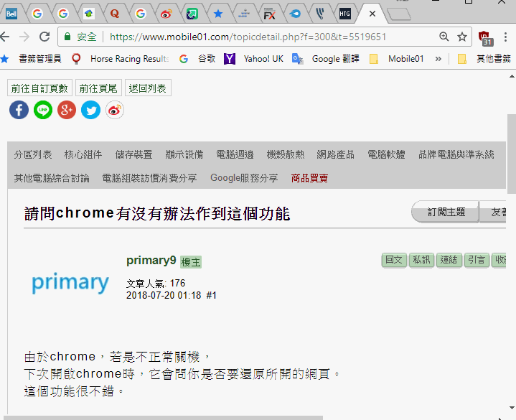Share on Google Plus icon
The width and height of the screenshot is (516, 420).
(67, 110)
